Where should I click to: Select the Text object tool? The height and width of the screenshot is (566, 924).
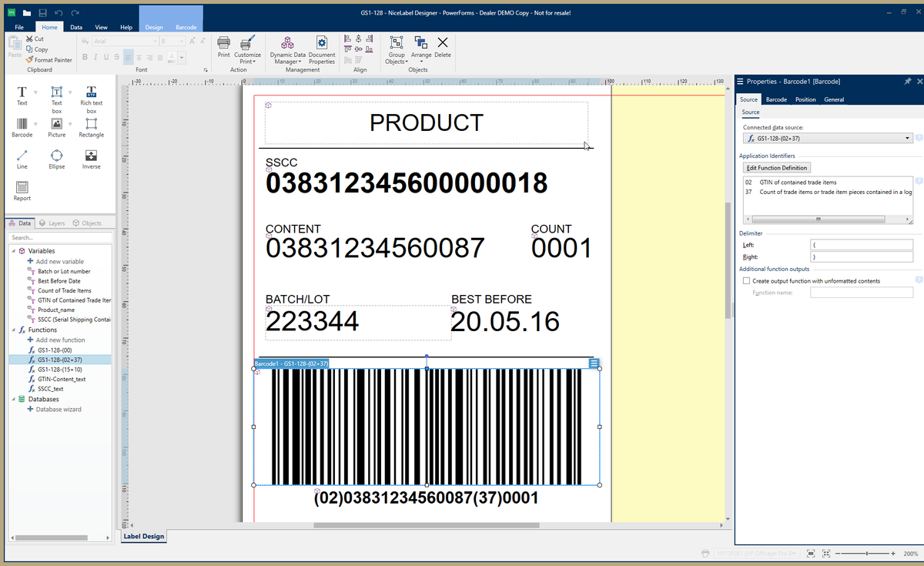(x=22, y=95)
